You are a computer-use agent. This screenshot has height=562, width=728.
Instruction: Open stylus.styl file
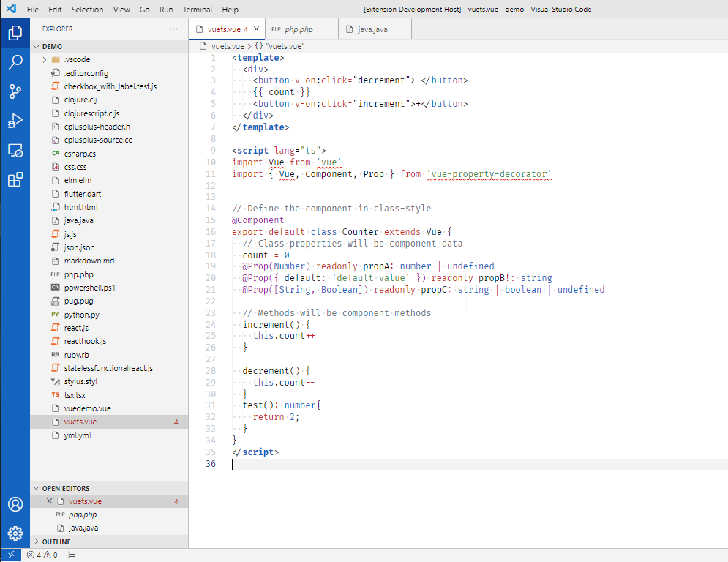[x=109, y=381]
